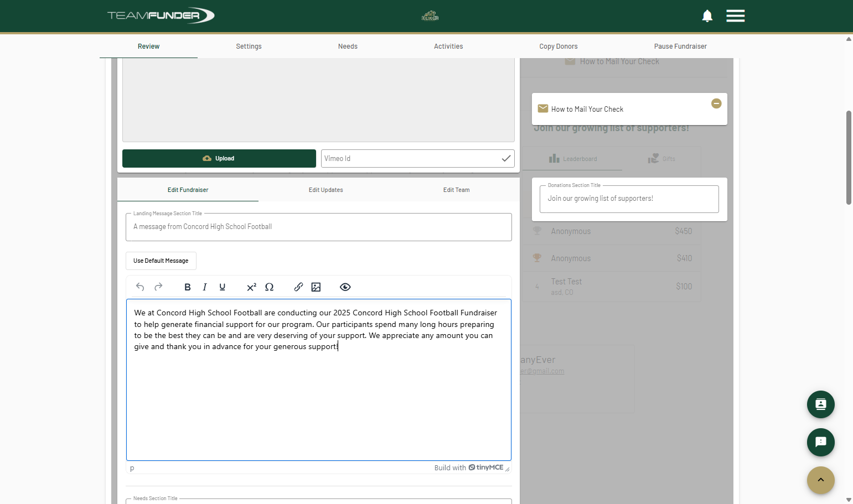Click the scrollbar down arrow
Image resolution: width=853 pixels, height=504 pixels.
[849, 500]
